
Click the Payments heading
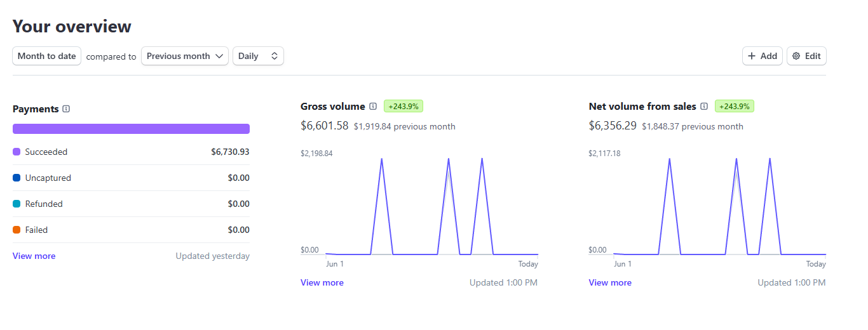[36, 109]
